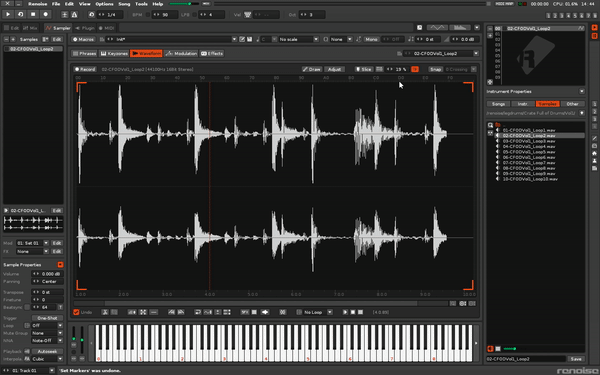Click the One-Shot trigger button
The height and width of the screenshot is (375, 600).
47,318
